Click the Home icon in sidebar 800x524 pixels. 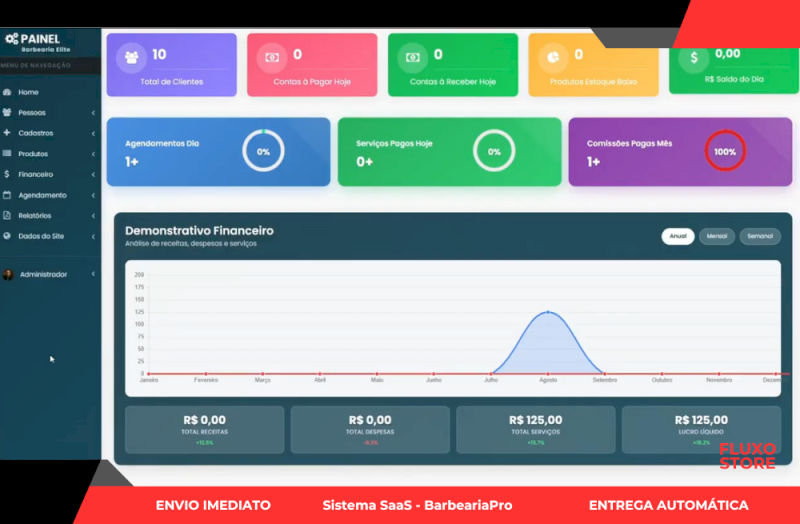coord(8,92)
